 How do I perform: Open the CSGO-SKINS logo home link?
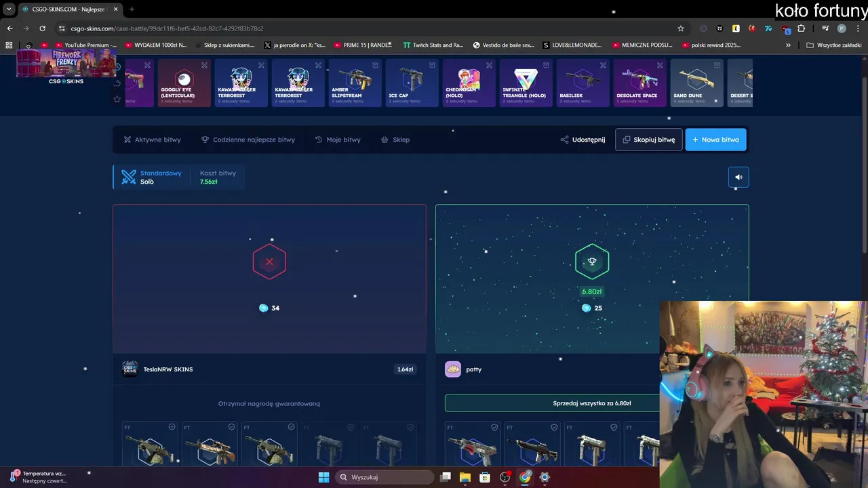[66, 81]
